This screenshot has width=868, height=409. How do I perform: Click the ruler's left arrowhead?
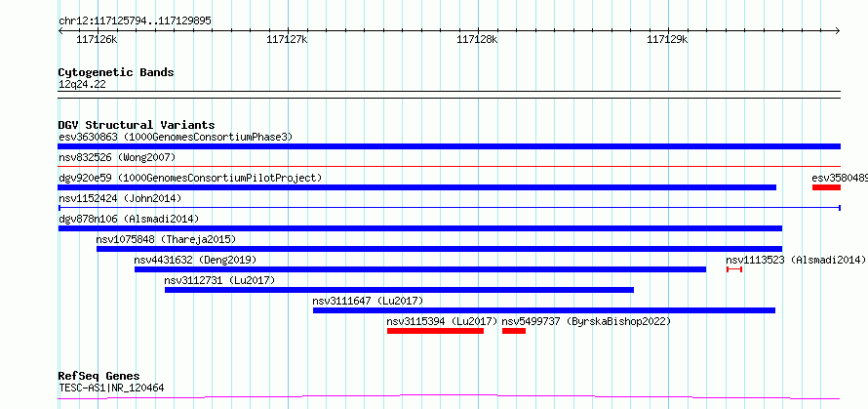60,31
